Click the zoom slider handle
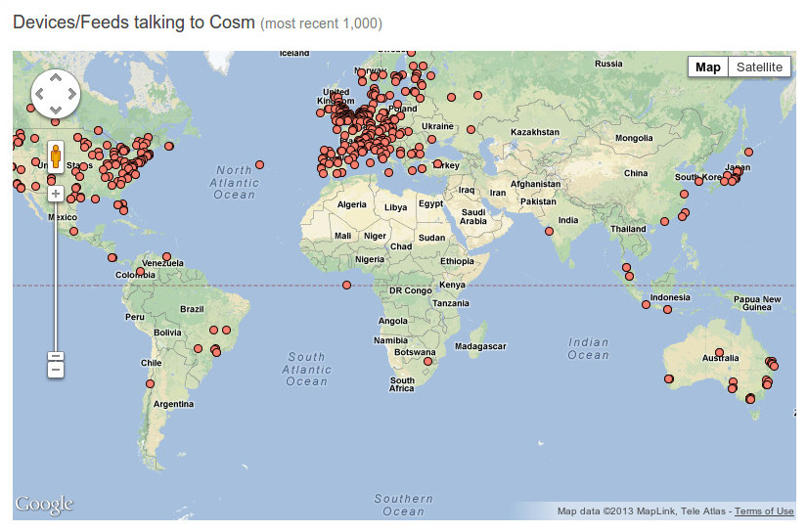Image resolution: width=807 pixels, height=532 pixels. (x=56, y=356)
